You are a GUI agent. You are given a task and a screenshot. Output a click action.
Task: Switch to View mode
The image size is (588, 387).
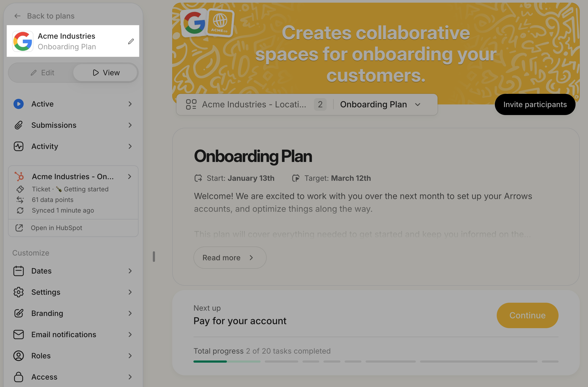[x=106, y=73]
